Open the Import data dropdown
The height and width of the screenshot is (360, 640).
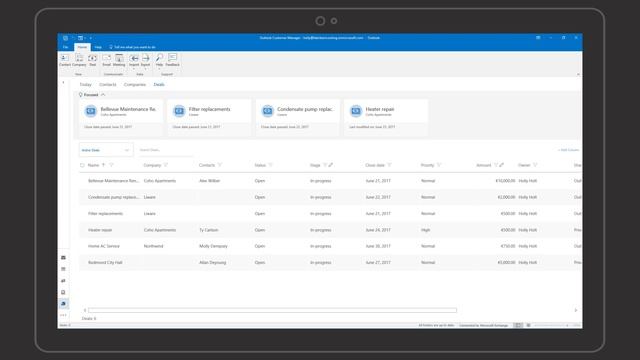click(x=134, y=60)
